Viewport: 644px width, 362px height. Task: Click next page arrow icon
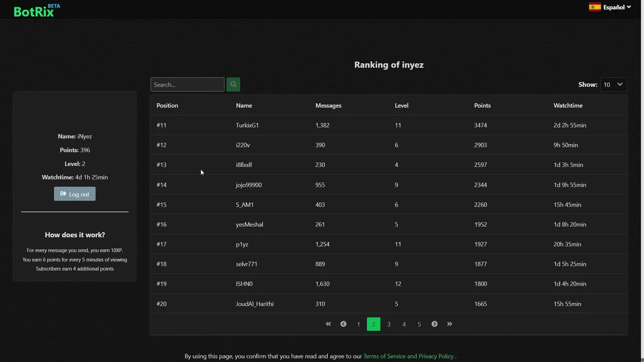(x=434, y=324)
